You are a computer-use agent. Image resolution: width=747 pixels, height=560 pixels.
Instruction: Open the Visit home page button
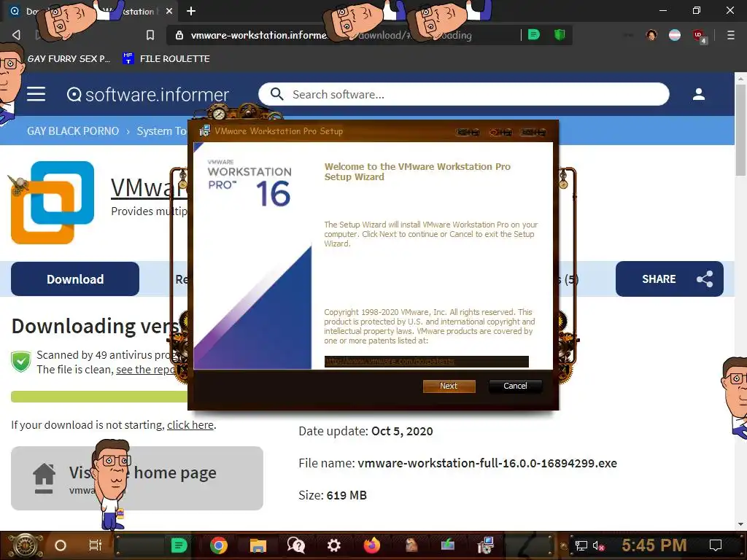pos(136,478)
